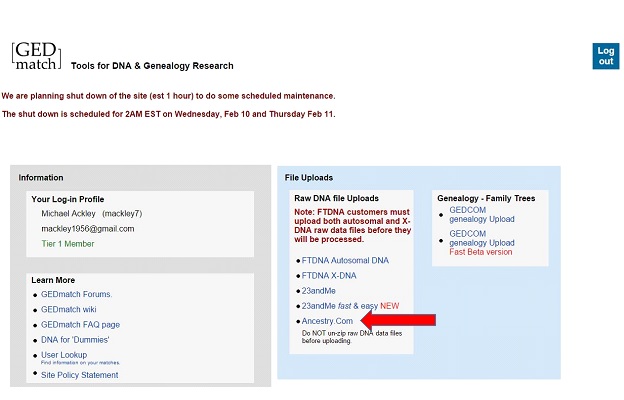Click the Do NOT un-zip raw DNA note
Screen dimensions: 624x400
pos(352,337)
